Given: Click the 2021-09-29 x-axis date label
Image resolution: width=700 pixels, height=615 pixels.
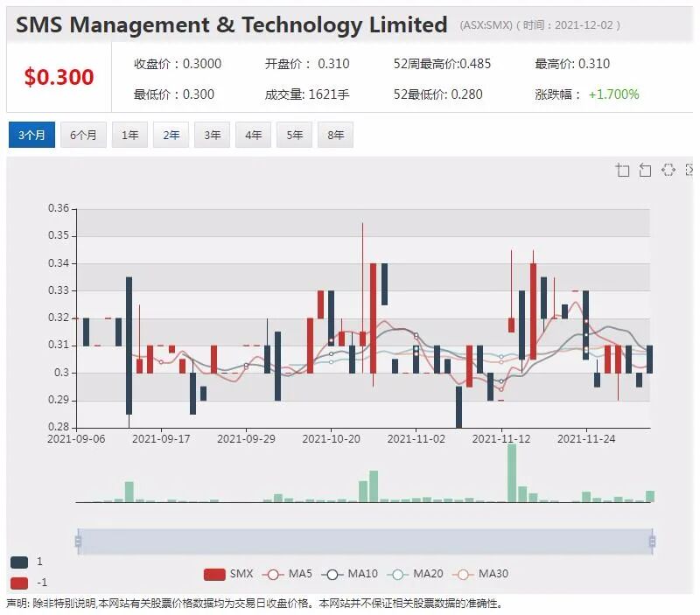Looking at the screenshot, I should tap(246, 439).
